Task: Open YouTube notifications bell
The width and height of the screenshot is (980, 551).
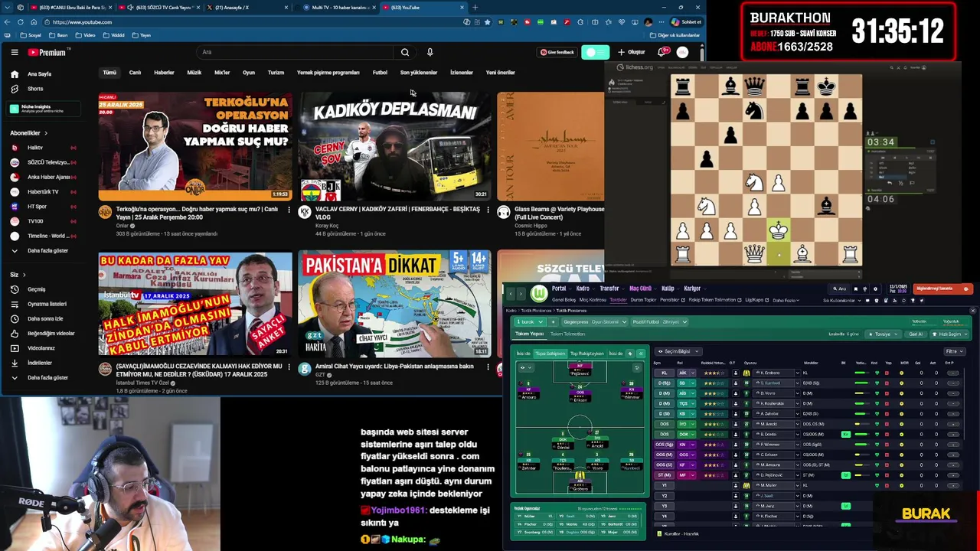Action: coord(662,52)
